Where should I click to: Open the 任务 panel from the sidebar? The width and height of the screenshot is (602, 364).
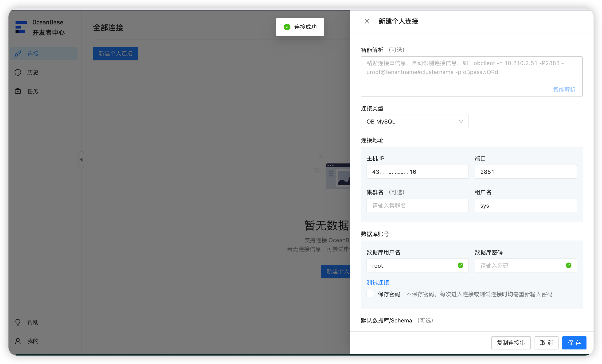pyautogui.click(x=18, y=91)
